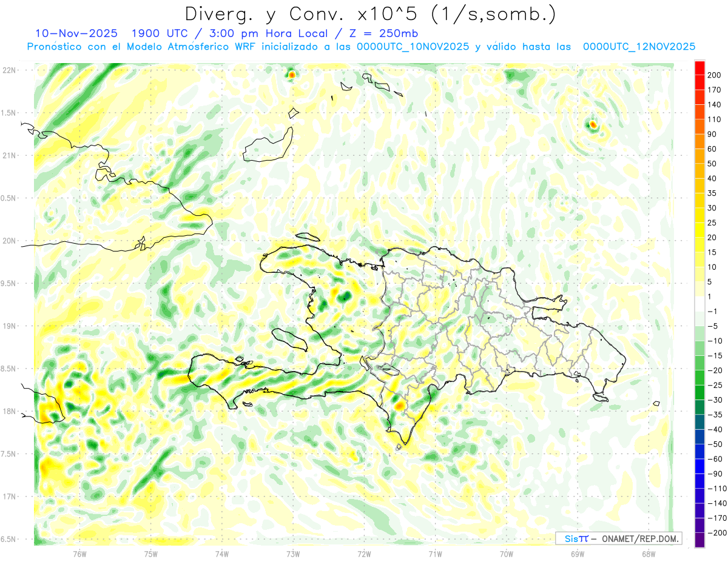This screenshot has width=728, height=562.
Task: Click the '-140' value on the color scale
Action: click(716, 504)
